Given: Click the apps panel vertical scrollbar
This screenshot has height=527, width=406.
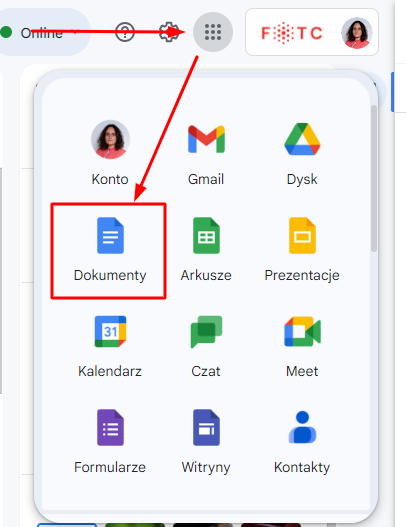Looking at the screenshot, I should [x=374, y=178].
